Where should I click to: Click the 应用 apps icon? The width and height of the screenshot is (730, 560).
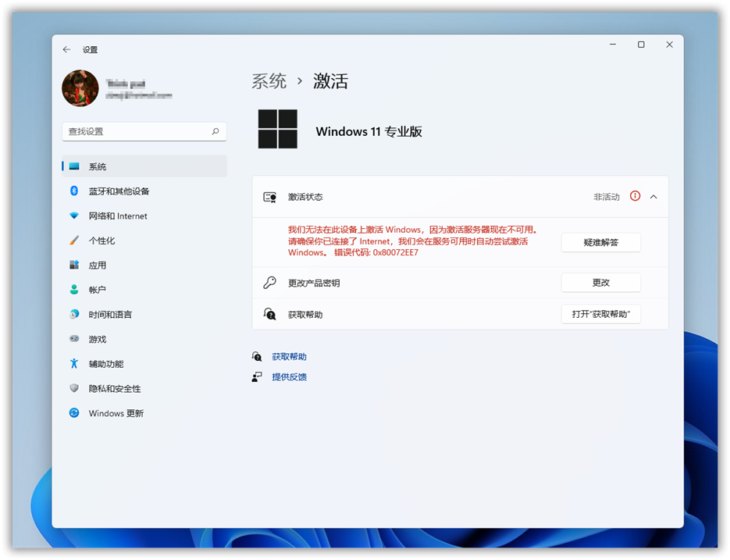coord(74,265)
